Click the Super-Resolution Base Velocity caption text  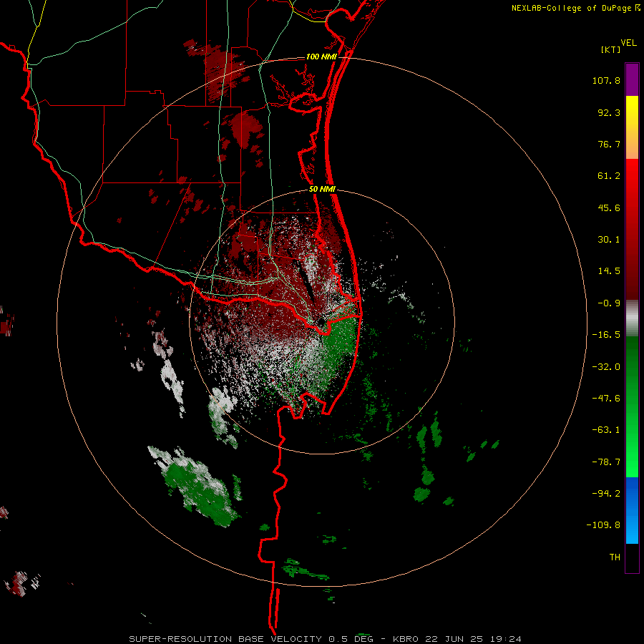click(x=326, y=639)
